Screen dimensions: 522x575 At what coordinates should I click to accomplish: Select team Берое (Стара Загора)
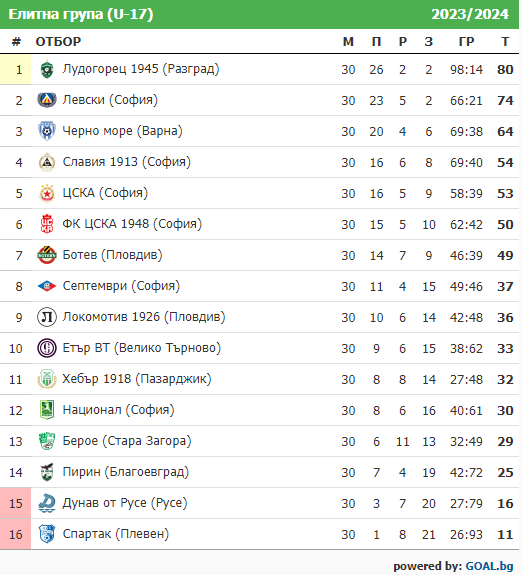pos(127,441)
